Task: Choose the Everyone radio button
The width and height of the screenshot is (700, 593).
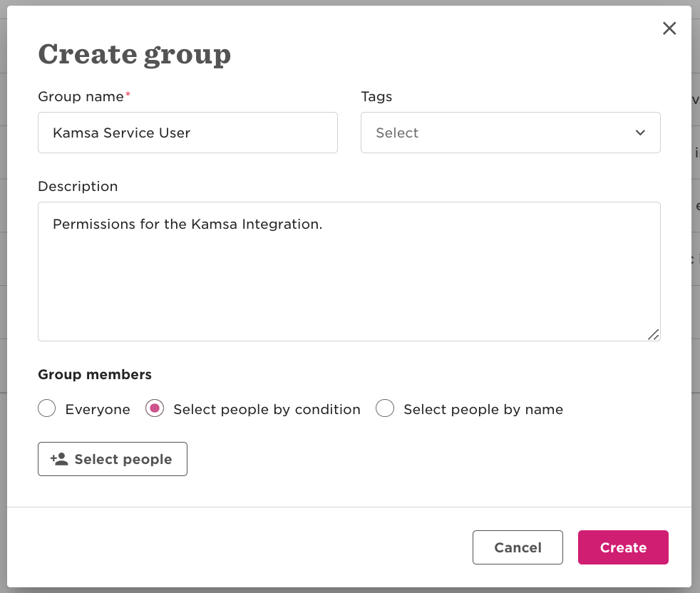Action: [47, 408]
